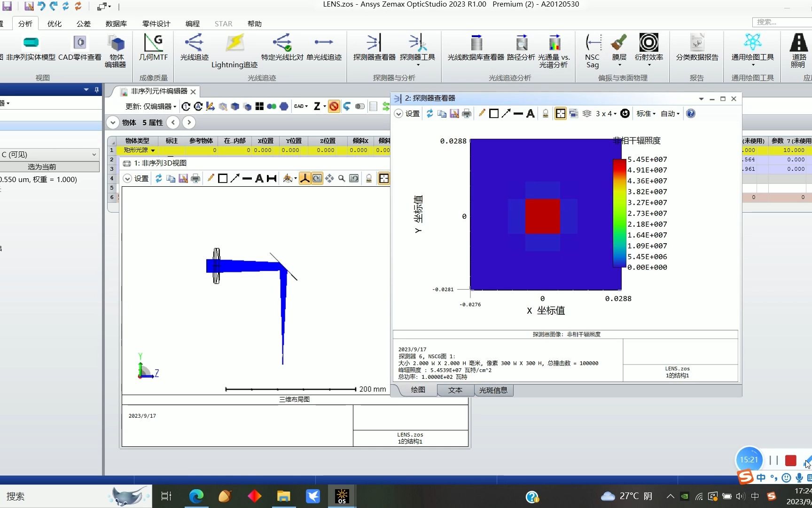Reset the detector viewer zoom clock icon
812x508 pixels.
625,113
